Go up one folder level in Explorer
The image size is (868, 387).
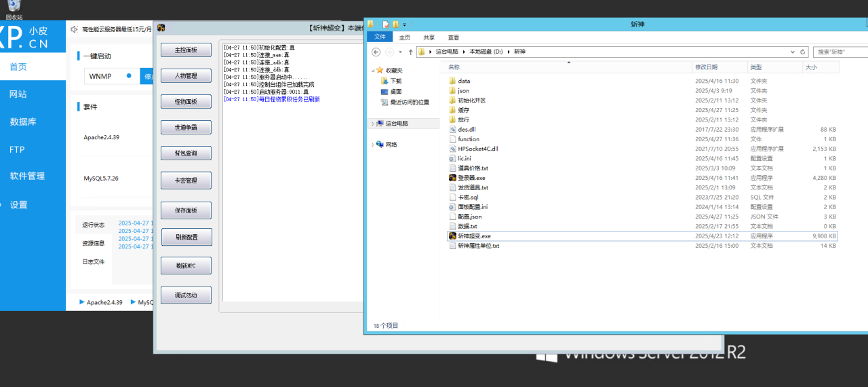(x=411, y=52)
